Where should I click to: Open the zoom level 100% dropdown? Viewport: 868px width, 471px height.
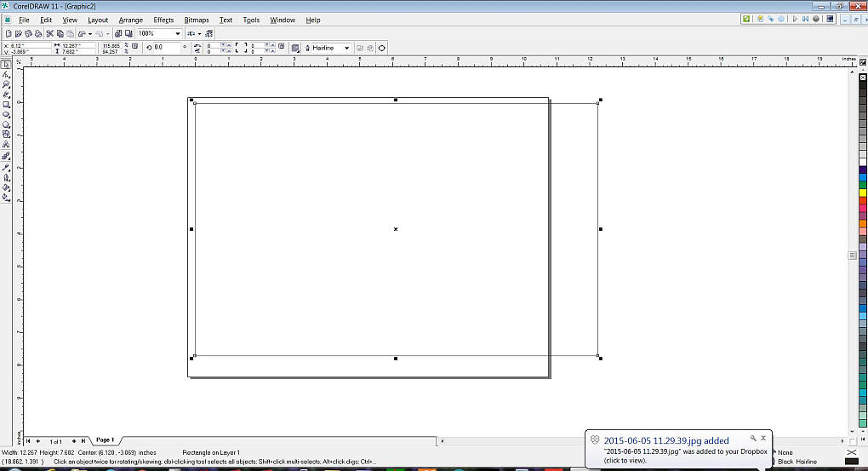pos(177,34)
